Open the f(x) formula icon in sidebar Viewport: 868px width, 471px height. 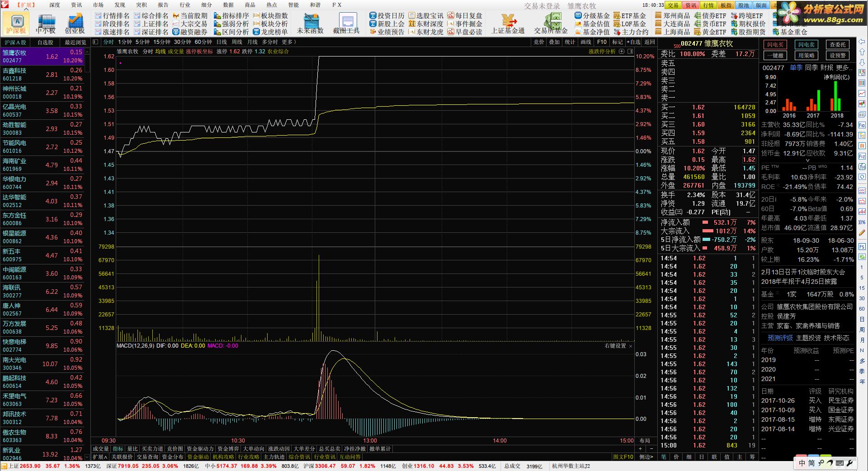pyautogui.click(x=862, y=167)
